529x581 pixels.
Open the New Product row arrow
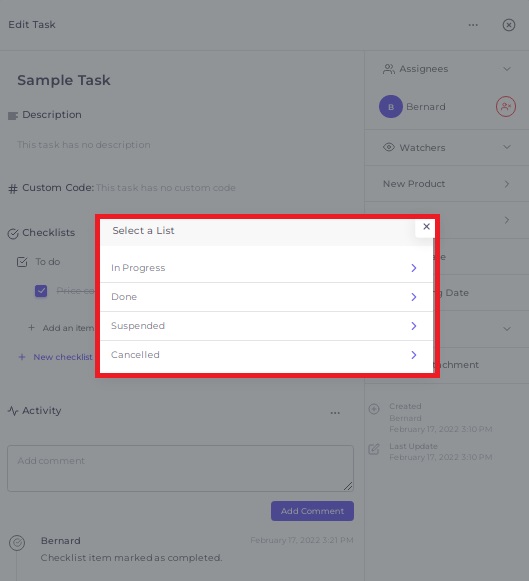pyautogui.click(x=507, y=184)
